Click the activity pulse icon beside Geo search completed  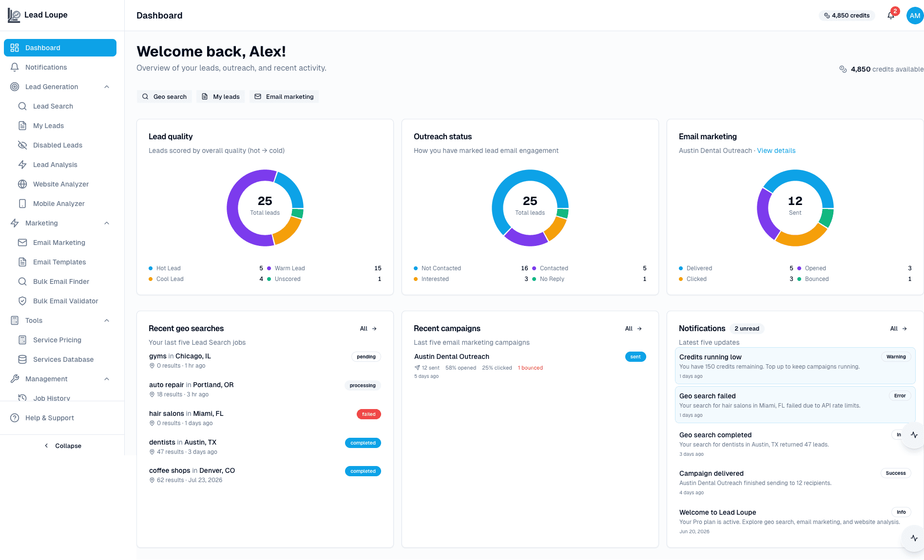click(x=914, y=435)
